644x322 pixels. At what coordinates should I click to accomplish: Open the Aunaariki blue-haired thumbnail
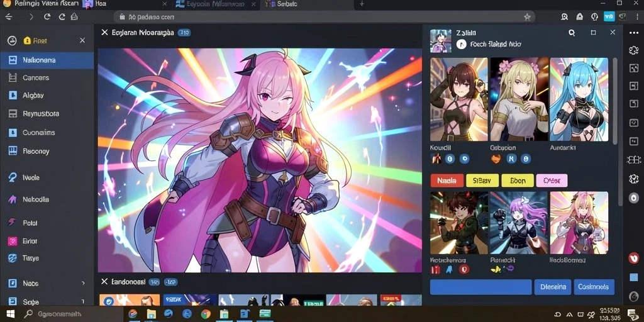[x=579, y=99]
